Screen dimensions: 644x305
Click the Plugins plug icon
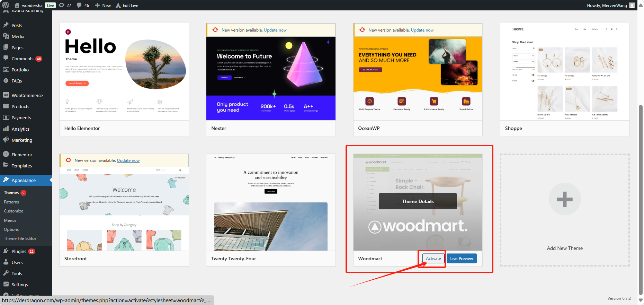click(x=6, y=251)
